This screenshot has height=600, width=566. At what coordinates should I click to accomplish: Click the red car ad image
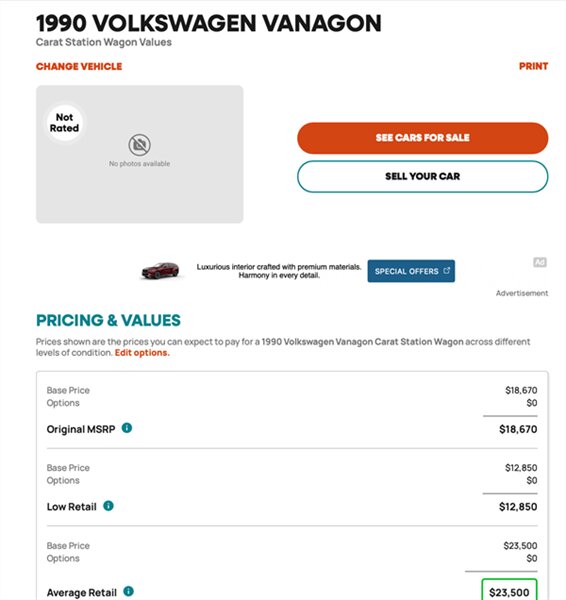[x=160, y=270]
